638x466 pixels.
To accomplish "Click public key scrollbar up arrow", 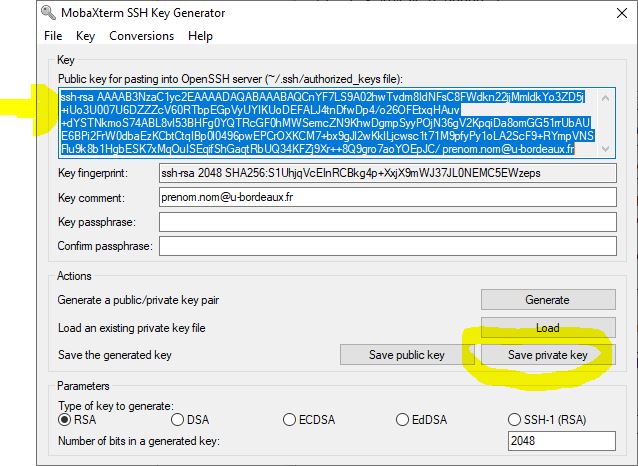I will 605,98.
